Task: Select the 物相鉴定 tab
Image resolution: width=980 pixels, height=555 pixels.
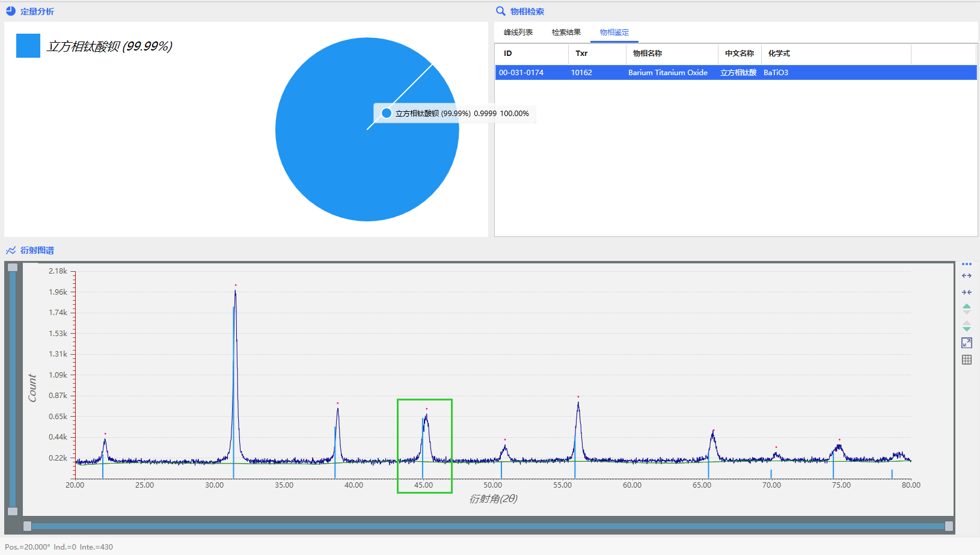Action: 614,32
